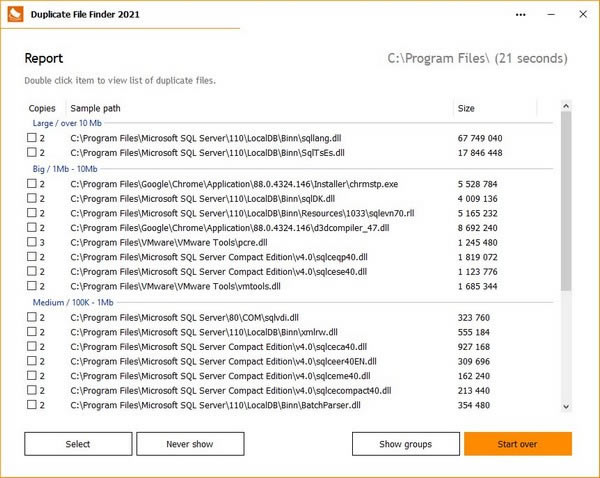Sort by the Copies column header
Screen dimensions: 600x478
pos(42,108)
